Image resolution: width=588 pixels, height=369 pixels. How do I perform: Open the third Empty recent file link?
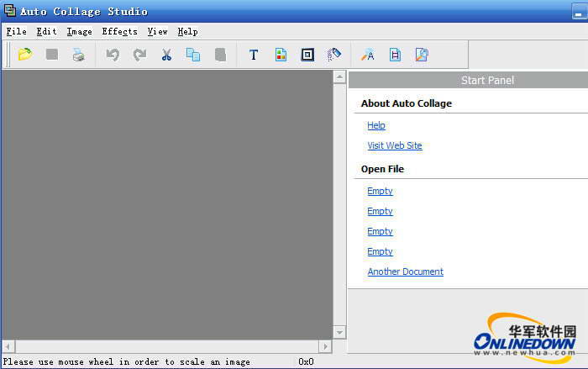point(380,231)
